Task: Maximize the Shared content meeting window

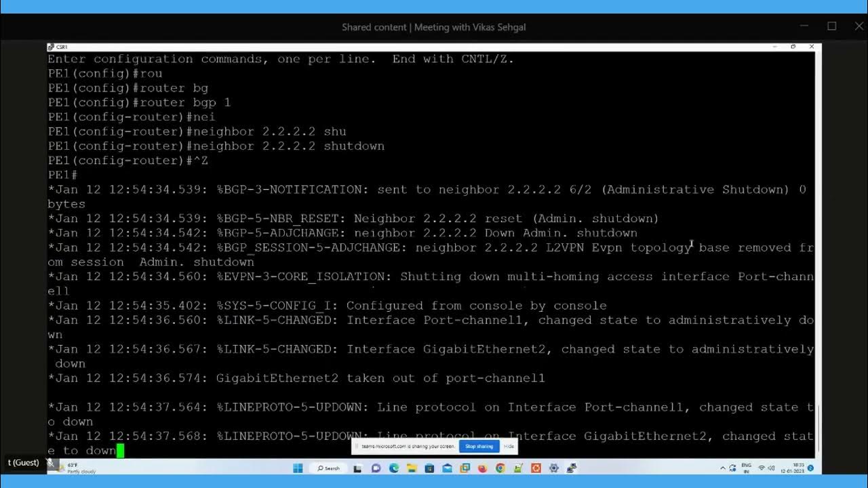Action: pyautogui.click(x=832, y=26)
